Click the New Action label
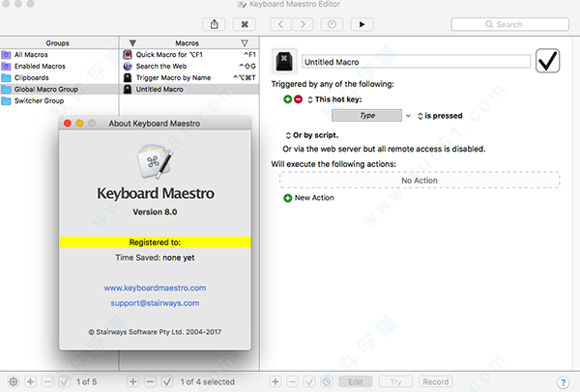This screenshot has width=580, height=392. click(314, 198)
